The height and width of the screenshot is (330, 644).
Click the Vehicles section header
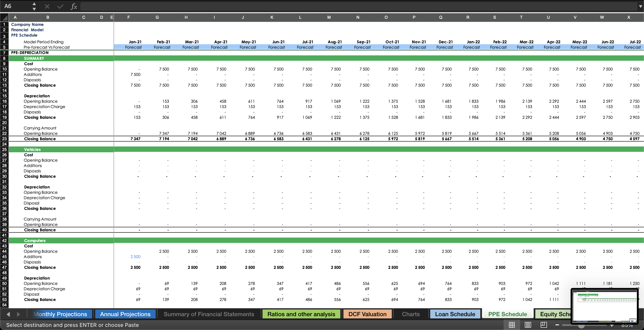tap(32, 150)
